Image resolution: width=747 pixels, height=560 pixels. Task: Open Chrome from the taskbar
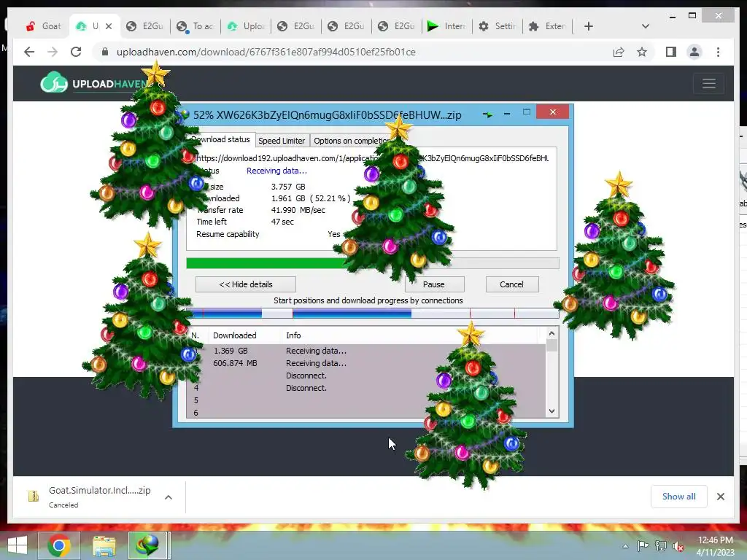point(59,545)
